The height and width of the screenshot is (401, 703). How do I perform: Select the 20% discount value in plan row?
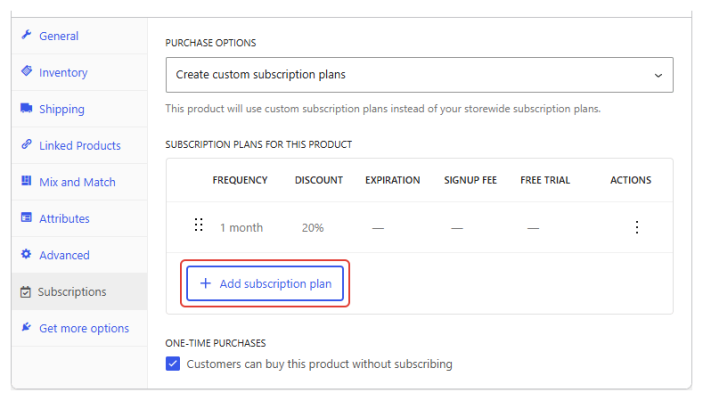[312, 228]
